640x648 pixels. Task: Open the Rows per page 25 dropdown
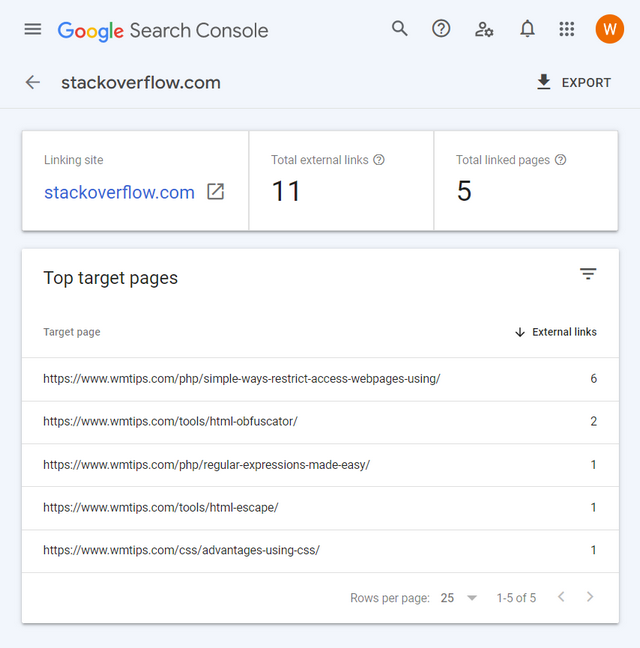coord(459,598)
